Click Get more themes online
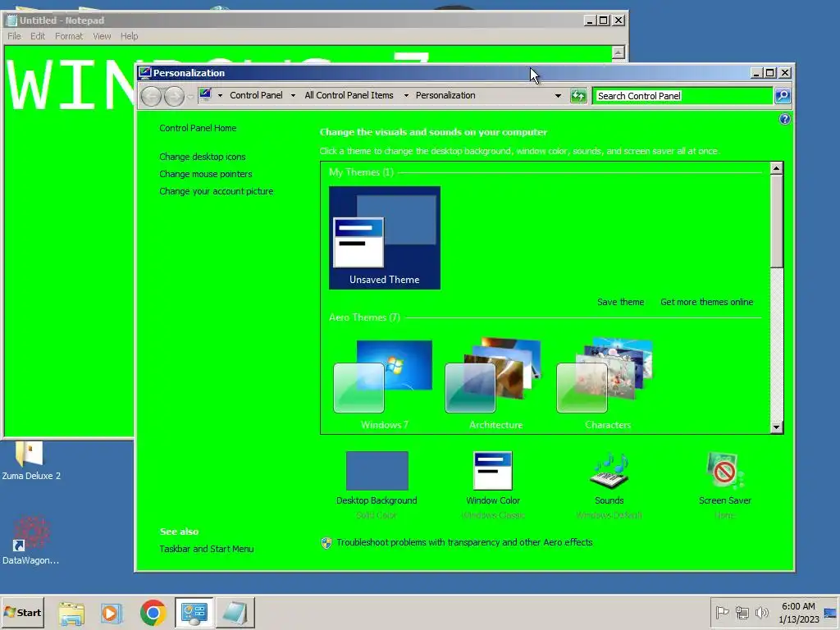 [x=706, y=302]
